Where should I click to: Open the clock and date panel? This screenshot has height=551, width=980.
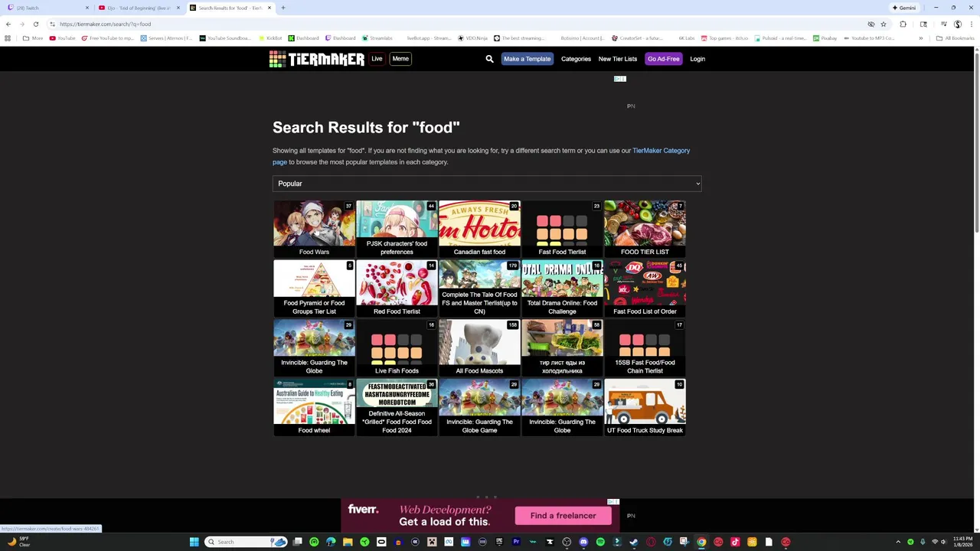pos(962,542)
